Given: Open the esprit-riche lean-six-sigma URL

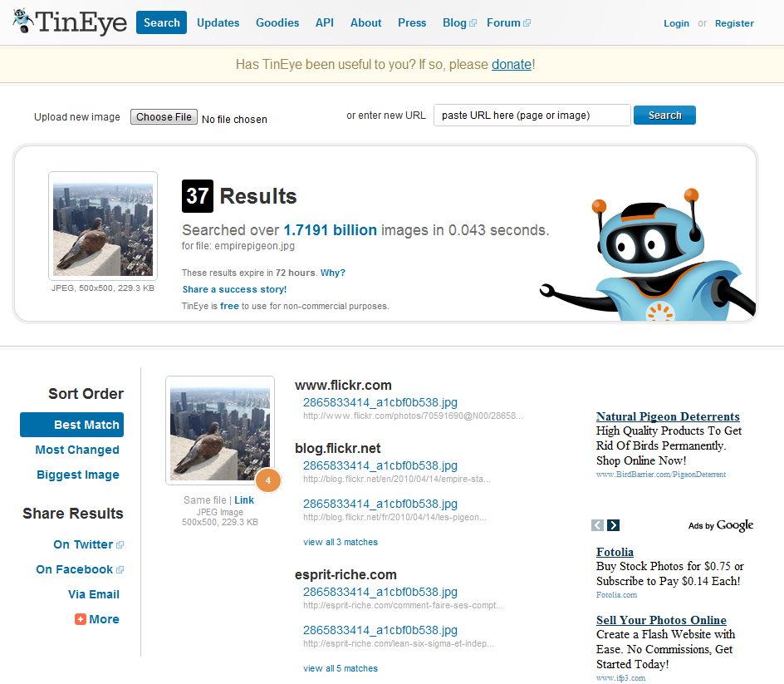Looking at the screenshot, I should [399, 643].
